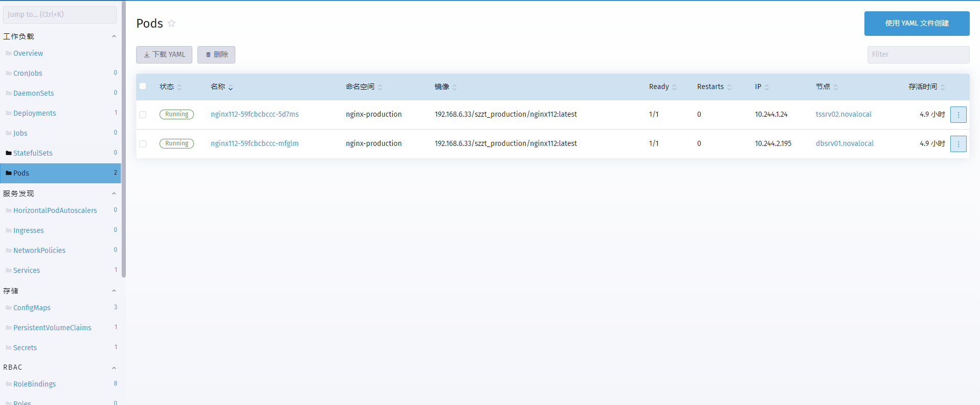Viewport: 980px width, 405px height.
Task: Collapse the 存储 sidebar section
Action: coord(114,291)
